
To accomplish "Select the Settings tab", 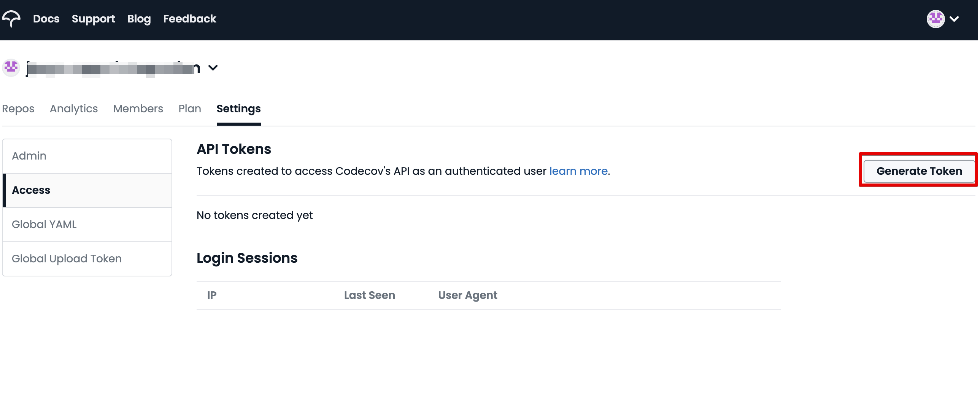I will 238,109.
